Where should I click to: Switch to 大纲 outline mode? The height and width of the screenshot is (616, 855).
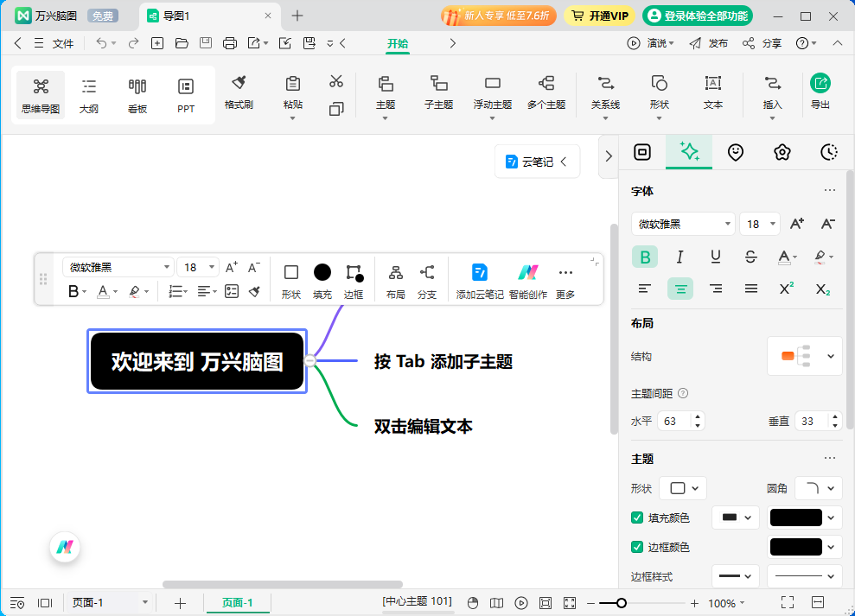click(x=88, y=94)
